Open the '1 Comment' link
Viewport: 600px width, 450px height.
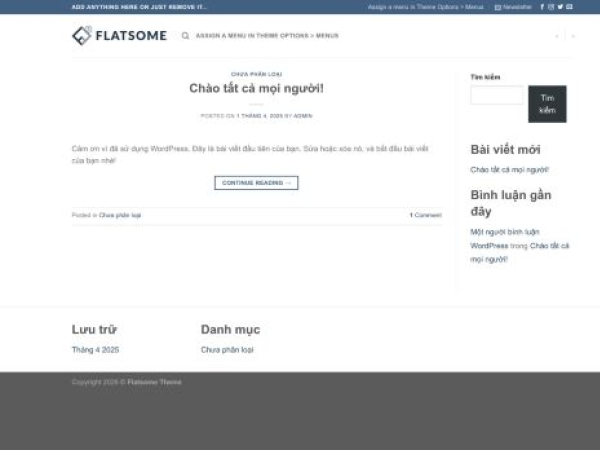point(426,215)
